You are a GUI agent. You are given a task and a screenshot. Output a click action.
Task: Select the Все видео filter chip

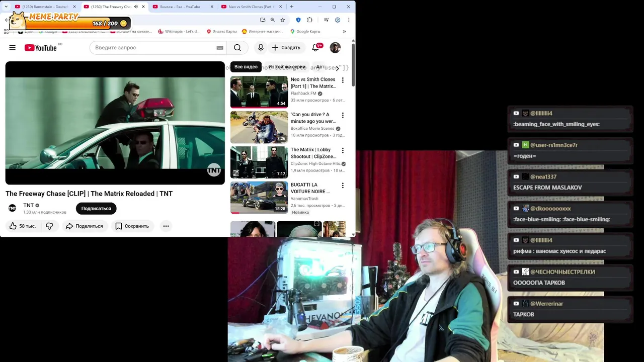pos(246,67)
